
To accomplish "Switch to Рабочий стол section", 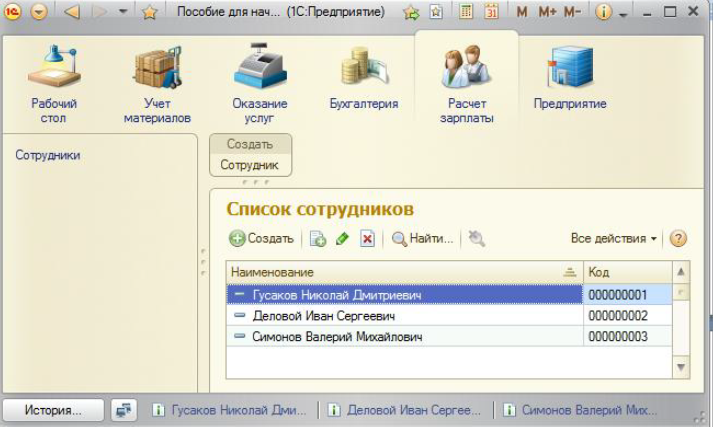I will pyautogui.click(x=54, y=84).
